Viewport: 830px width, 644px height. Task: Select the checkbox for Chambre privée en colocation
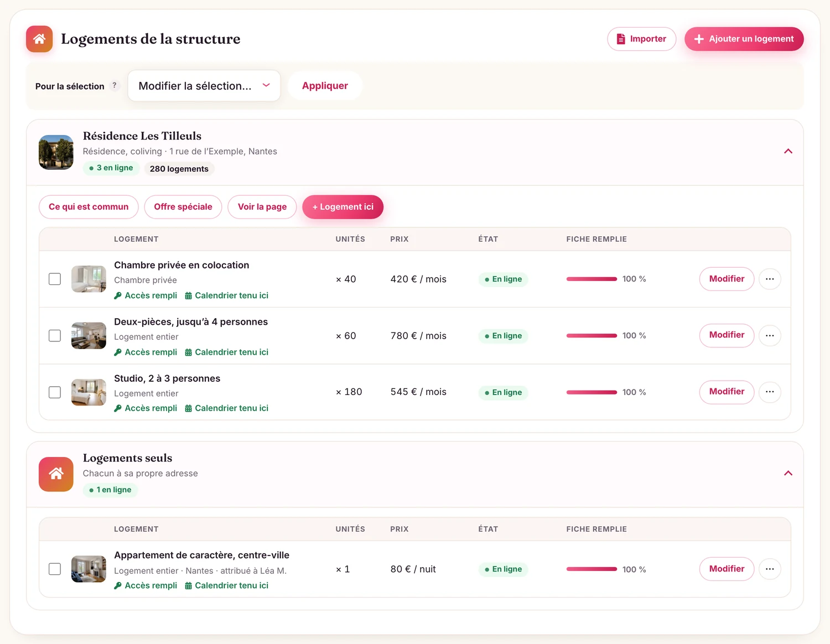point(55,279)
